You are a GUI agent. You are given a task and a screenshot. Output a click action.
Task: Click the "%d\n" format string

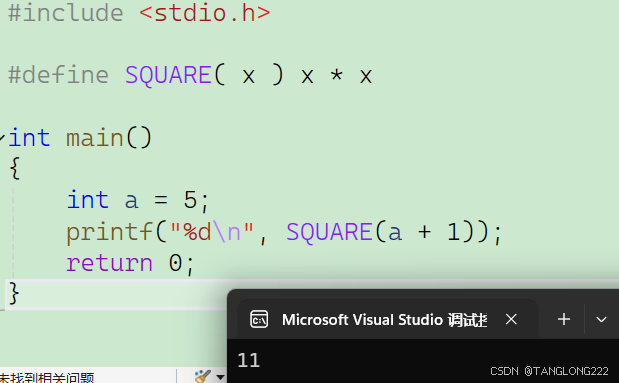pos(212,232)
